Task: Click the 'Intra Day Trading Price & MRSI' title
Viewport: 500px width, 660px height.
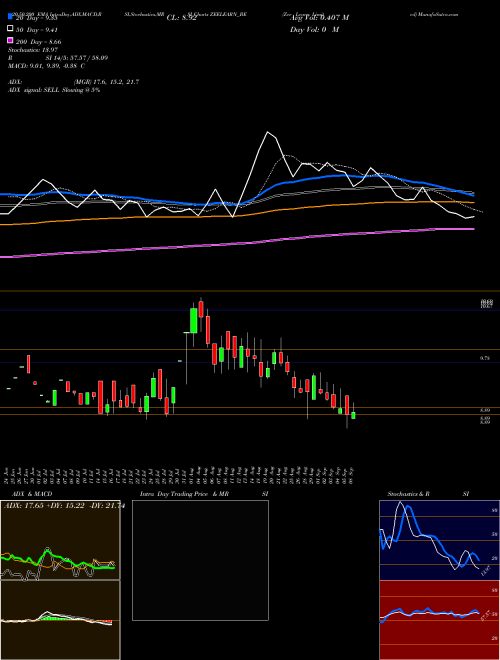Action: pyautogui.click(x=204, y=494)
